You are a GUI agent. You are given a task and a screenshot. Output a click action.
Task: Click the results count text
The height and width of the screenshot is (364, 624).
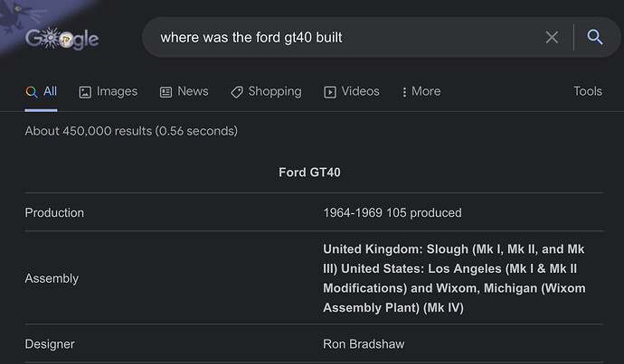pyautogui.click(x=131, y=131)
